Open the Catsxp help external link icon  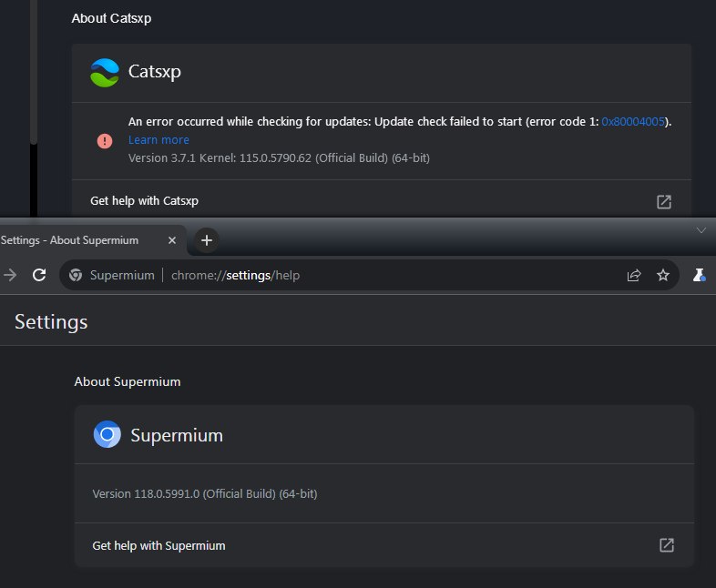pos(663,202)
